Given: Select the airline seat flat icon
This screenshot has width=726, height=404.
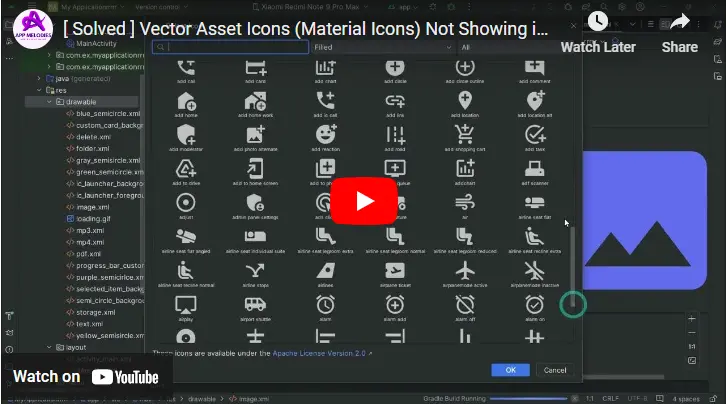Looking at the screenshot, I should [535, 203].
